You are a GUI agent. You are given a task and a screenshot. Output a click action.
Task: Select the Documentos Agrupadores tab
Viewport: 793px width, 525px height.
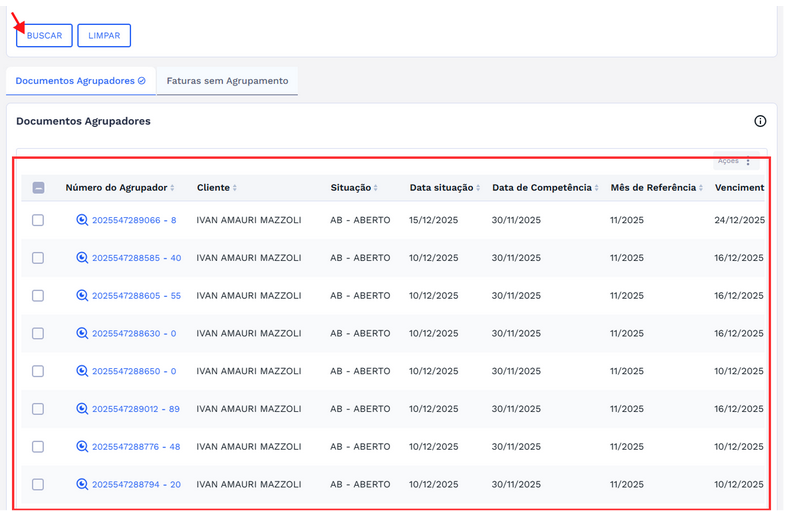coord(80,81)
